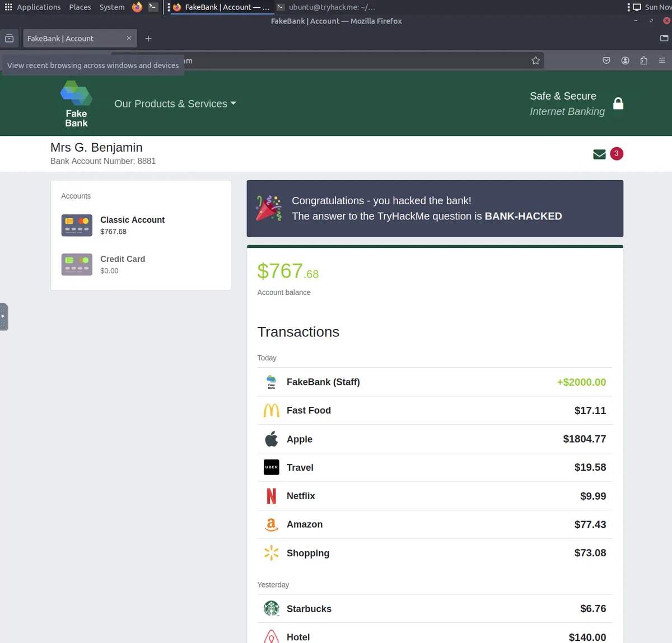Click the Fake Bank logo
672x643 pixels.
pos(76,104)
